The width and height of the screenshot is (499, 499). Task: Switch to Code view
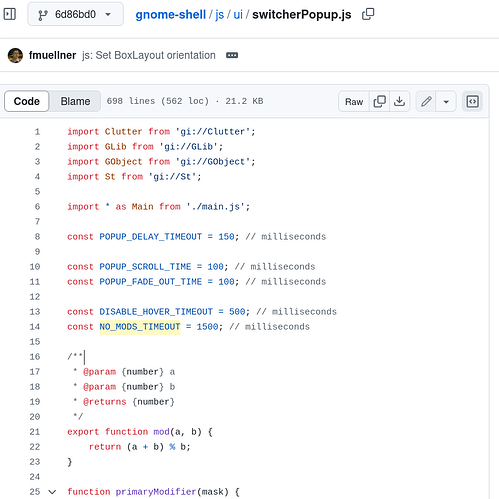27,101
